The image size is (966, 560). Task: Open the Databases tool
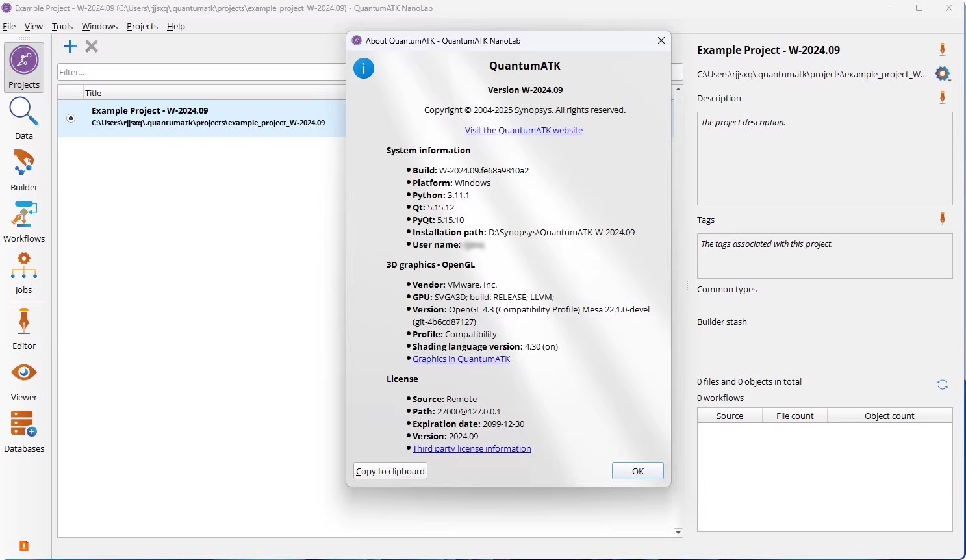pyautogui.click(x=24, y=431)
